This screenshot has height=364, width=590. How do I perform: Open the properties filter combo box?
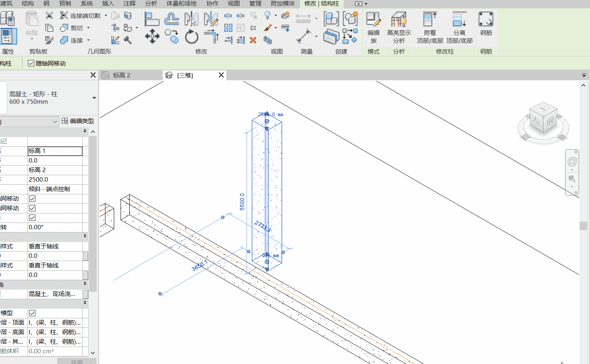30,121
